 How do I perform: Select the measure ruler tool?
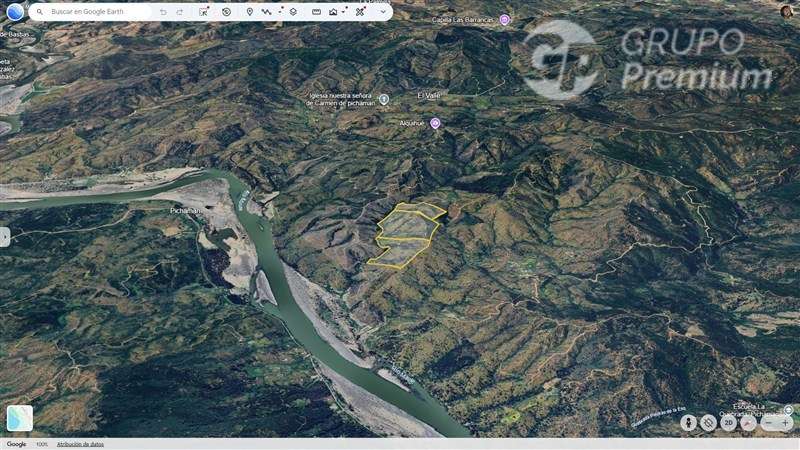316,12
